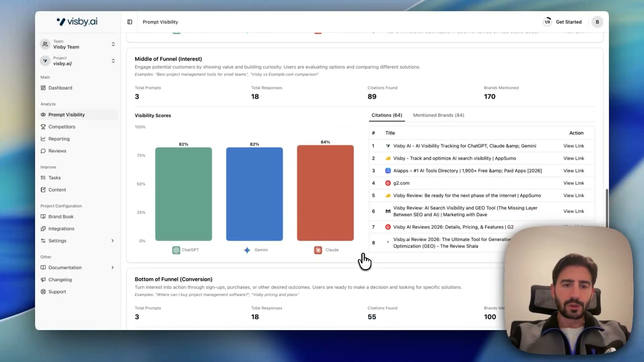Click the Citations Found value 89
This screenshot has height=362, width=644.
372,97
